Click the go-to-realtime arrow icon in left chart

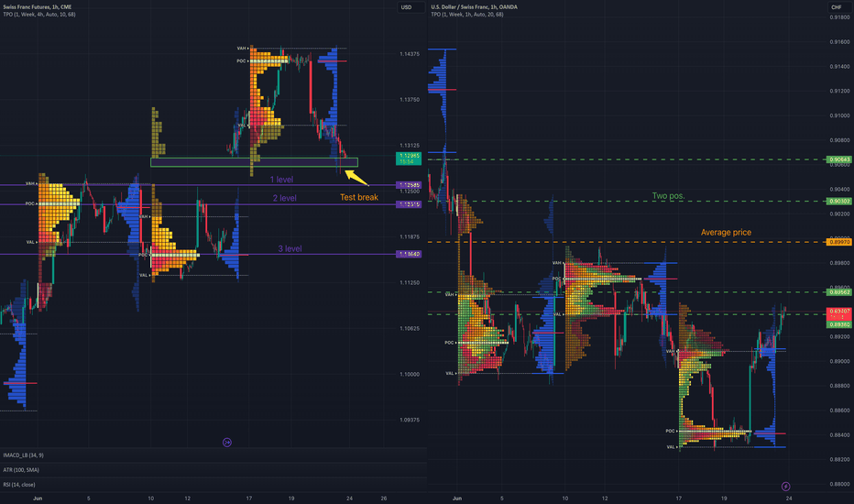pyautogui.click(x=227, y=443)
